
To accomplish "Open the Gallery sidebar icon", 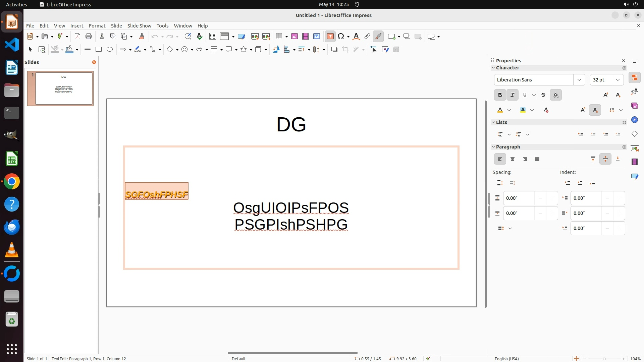I will click(x=634, y=106).
